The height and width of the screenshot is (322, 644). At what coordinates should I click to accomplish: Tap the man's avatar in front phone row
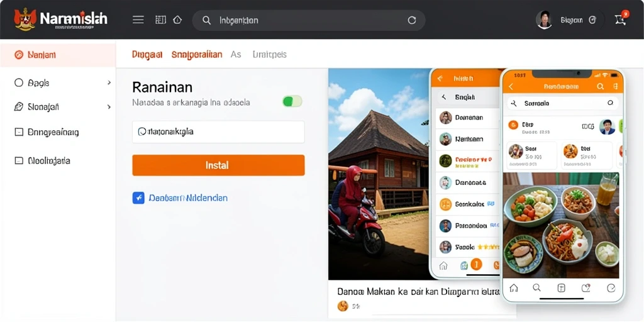pyautogui.click(x=607, y=126)
